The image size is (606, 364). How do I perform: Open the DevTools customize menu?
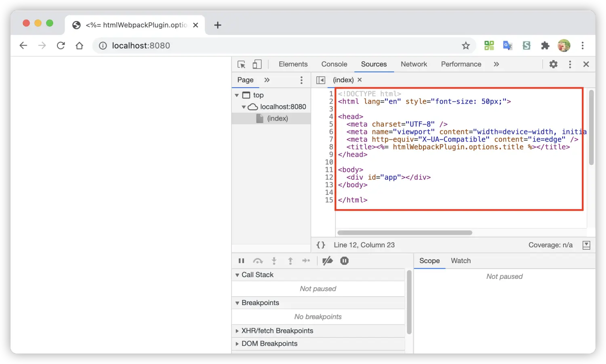point(570,64)
